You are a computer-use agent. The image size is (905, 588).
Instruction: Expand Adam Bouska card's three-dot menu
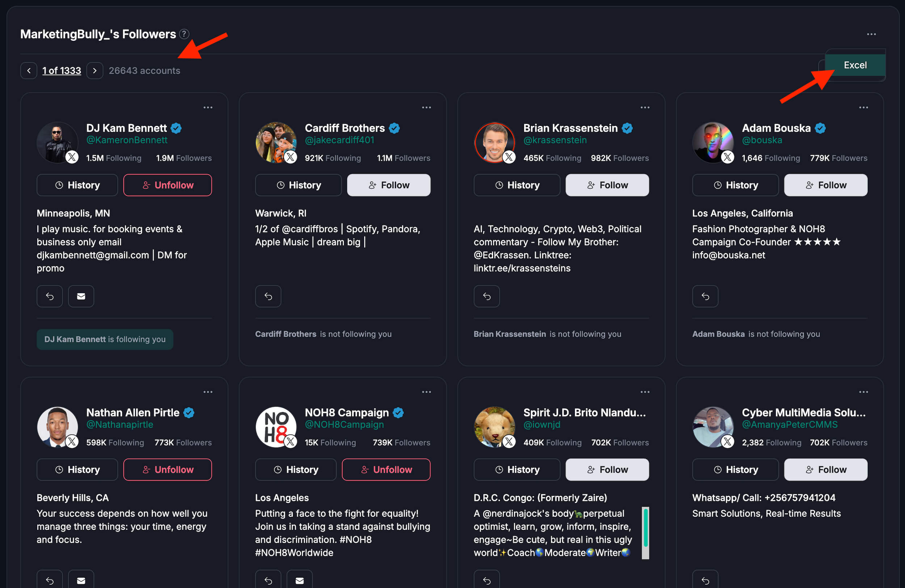tap(863, 107)
